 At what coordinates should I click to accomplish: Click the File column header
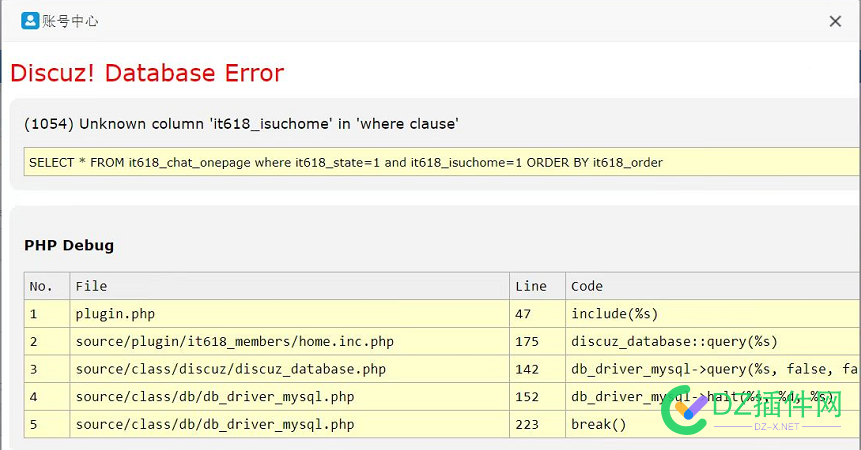pos(91,286)
